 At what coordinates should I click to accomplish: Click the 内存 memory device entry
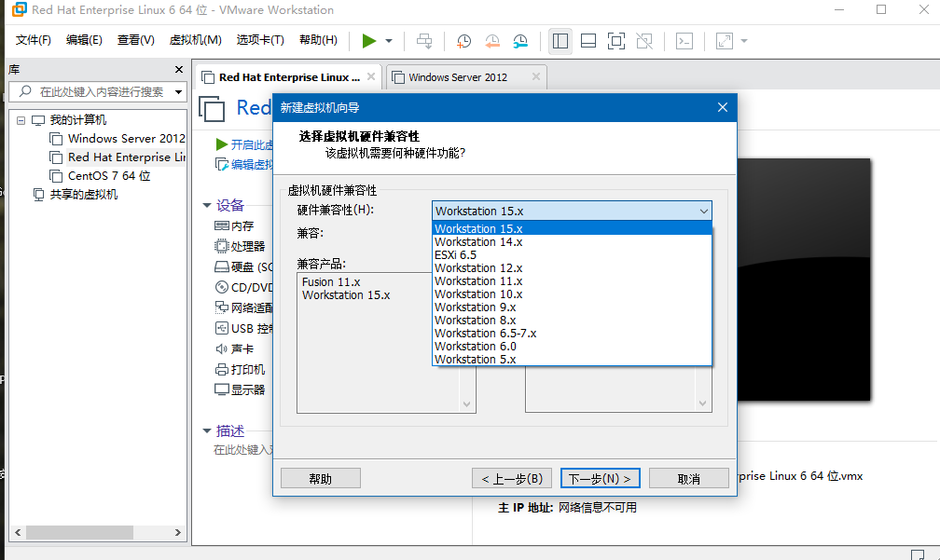[234, 225]
